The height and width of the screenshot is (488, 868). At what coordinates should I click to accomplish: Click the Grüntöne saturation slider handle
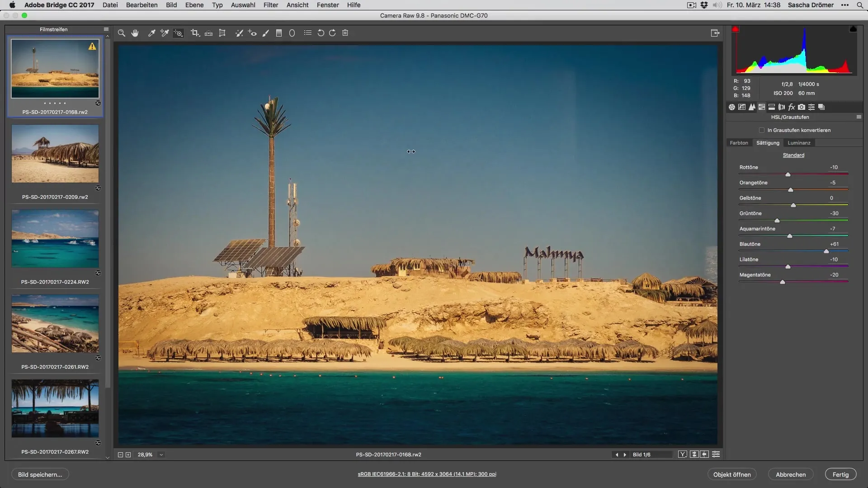pyautogui.click(x=777, y=221)
